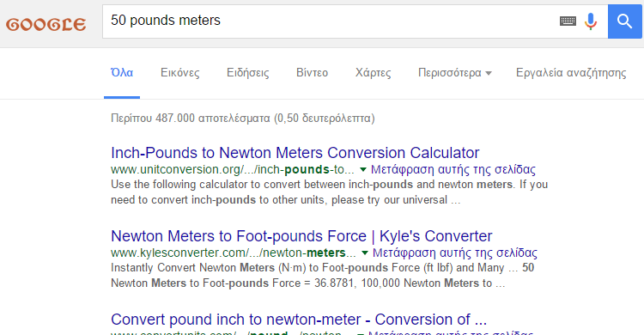
Task: Switch to the Εικόνες tab
Action: pyautogui.click(x=180, y=73)
